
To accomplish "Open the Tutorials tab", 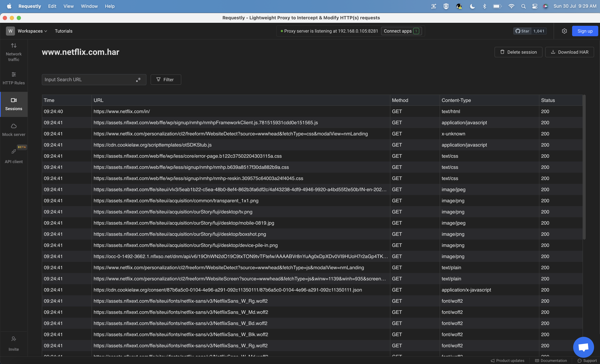I will [64, 31].
